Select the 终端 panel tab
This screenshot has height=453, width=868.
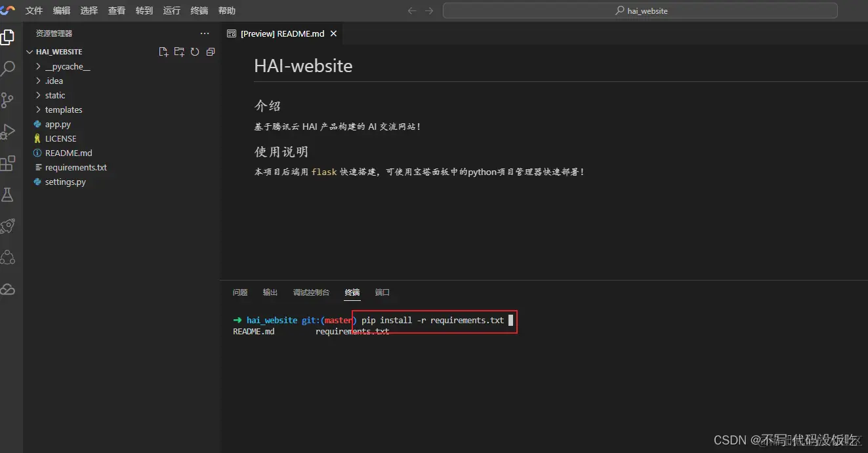[352, 292]
